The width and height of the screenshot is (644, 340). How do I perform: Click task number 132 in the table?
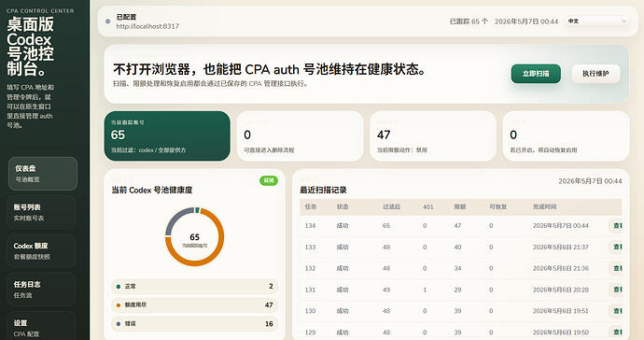[310, 268]
